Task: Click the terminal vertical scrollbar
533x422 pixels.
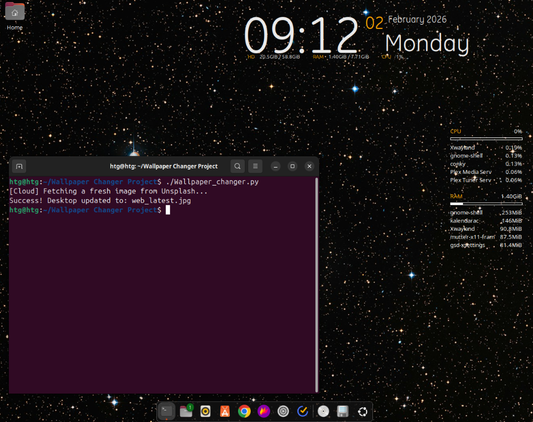Action: [x=316, y=285]
